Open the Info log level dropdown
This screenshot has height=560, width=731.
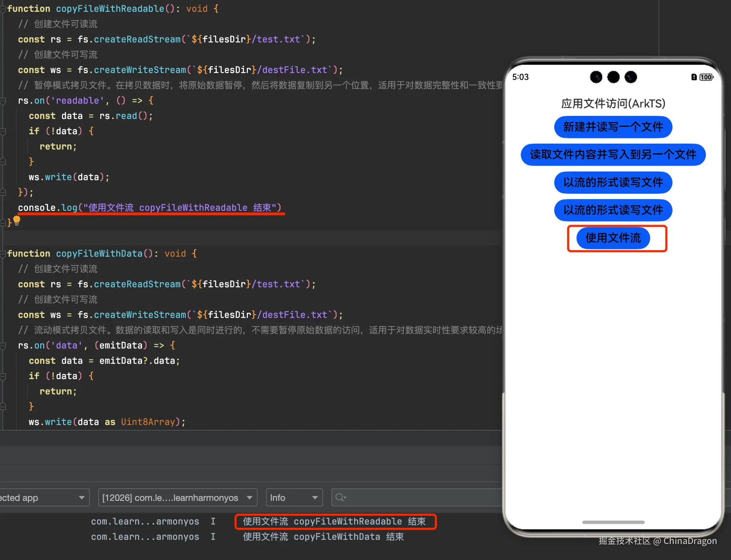[294, 497]
